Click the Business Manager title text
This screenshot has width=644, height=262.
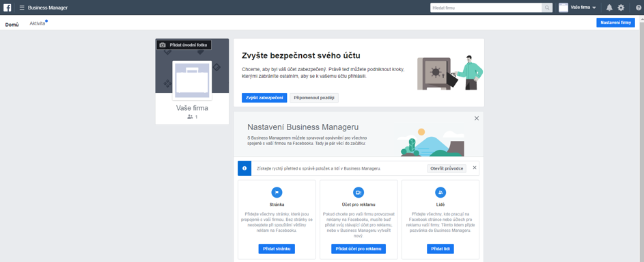48,8
